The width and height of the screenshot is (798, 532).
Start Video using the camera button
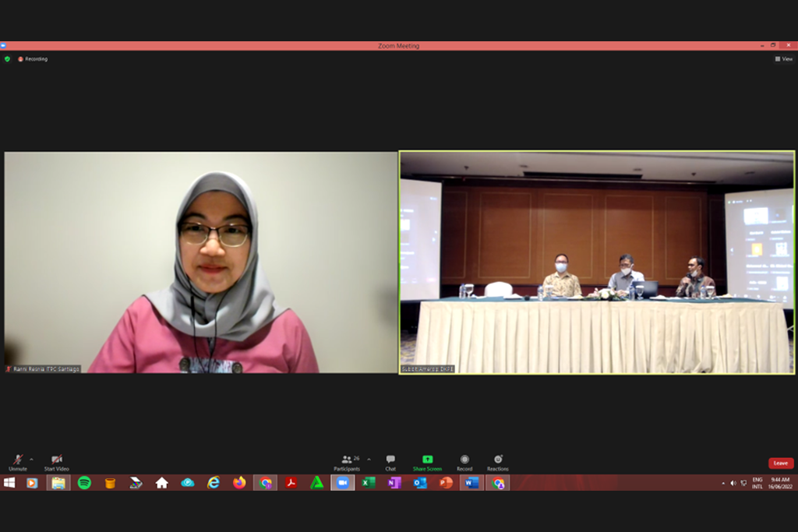click(x=56, y=461)
